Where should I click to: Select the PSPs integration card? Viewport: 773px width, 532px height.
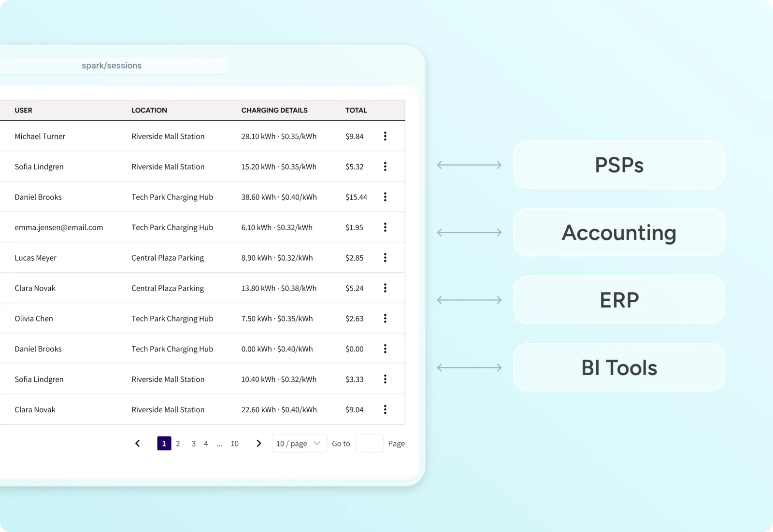[x=618, y=165]
